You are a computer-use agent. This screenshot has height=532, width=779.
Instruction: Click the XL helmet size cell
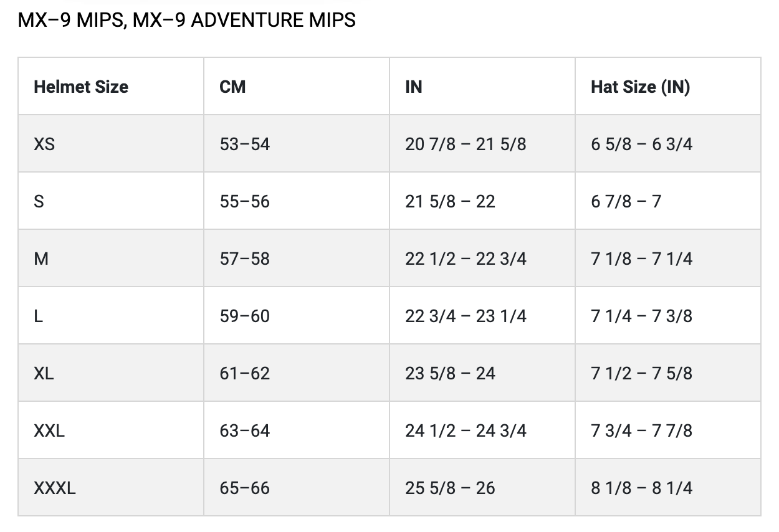44,373
